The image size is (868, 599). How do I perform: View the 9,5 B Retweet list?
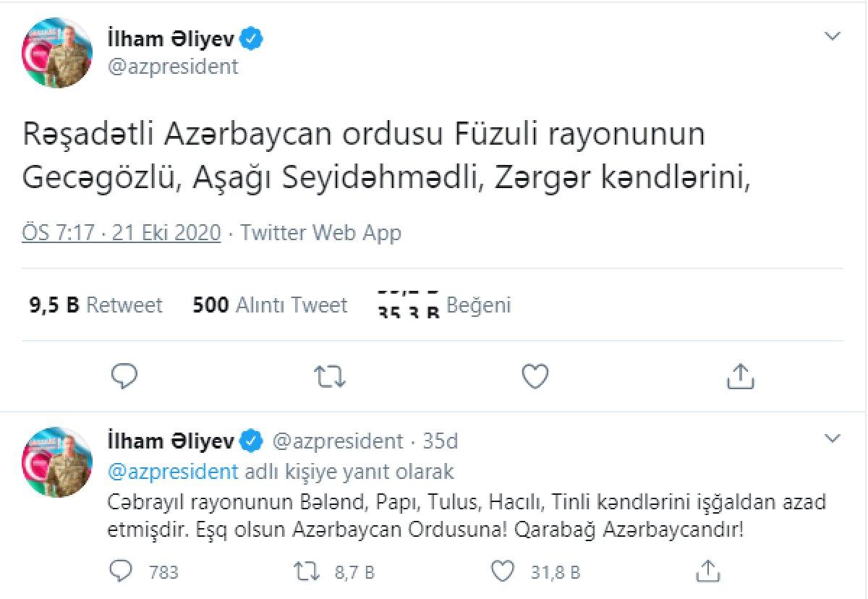[94, 305]
